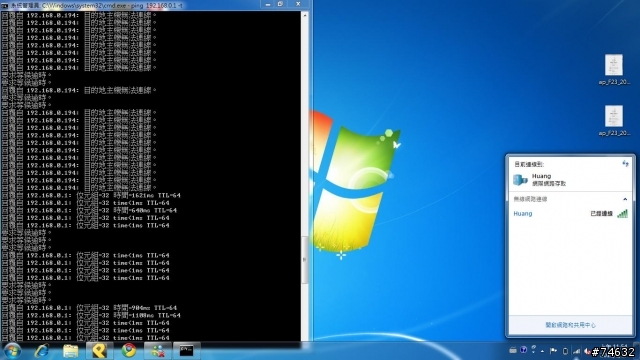Click the keyboard-shaped tray icon
The image size is (640, 360).
pos(513,350)
